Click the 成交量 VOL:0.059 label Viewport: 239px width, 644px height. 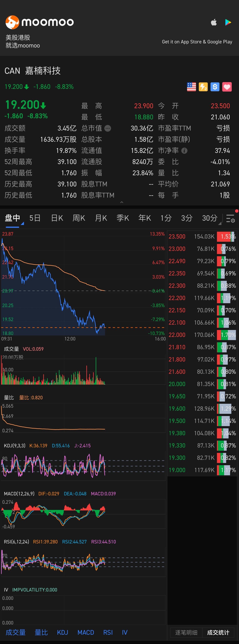(x=24, y=349)
